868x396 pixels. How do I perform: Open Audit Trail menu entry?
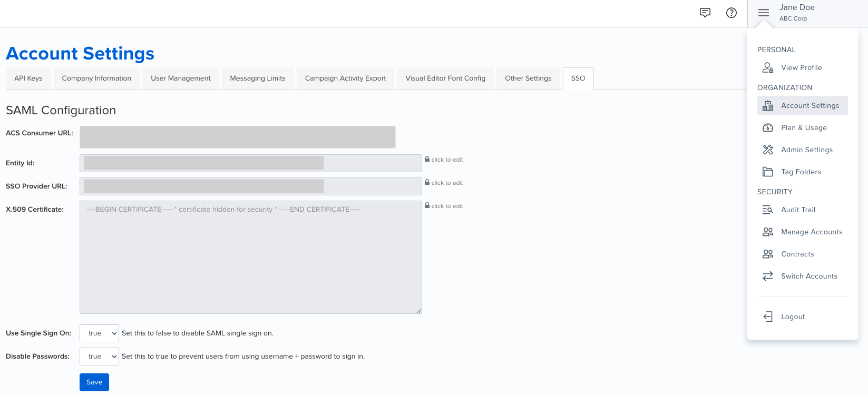802,210
